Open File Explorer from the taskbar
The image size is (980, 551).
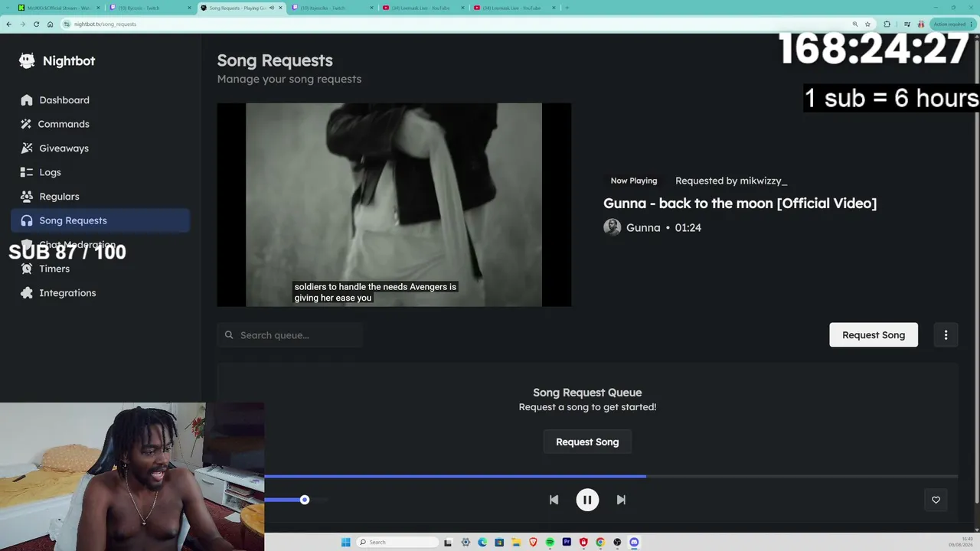pos(516,542)
